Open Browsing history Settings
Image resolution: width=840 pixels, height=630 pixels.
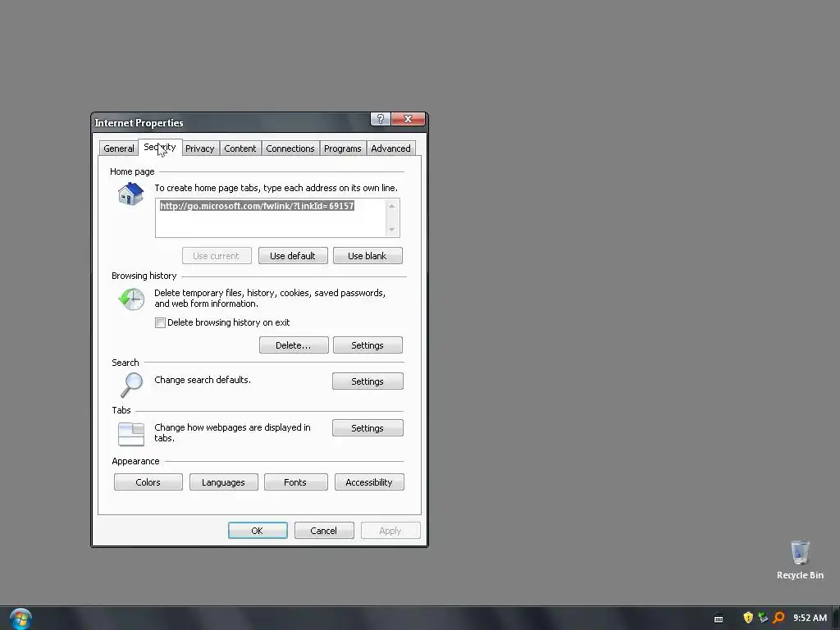coord(367,345)
